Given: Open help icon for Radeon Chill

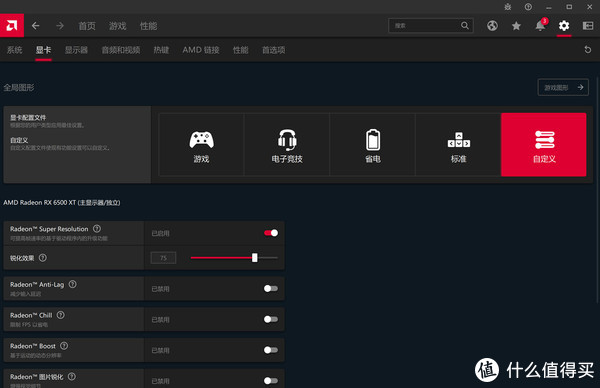Looking at the screenshot, I should [x=61, y=315].
